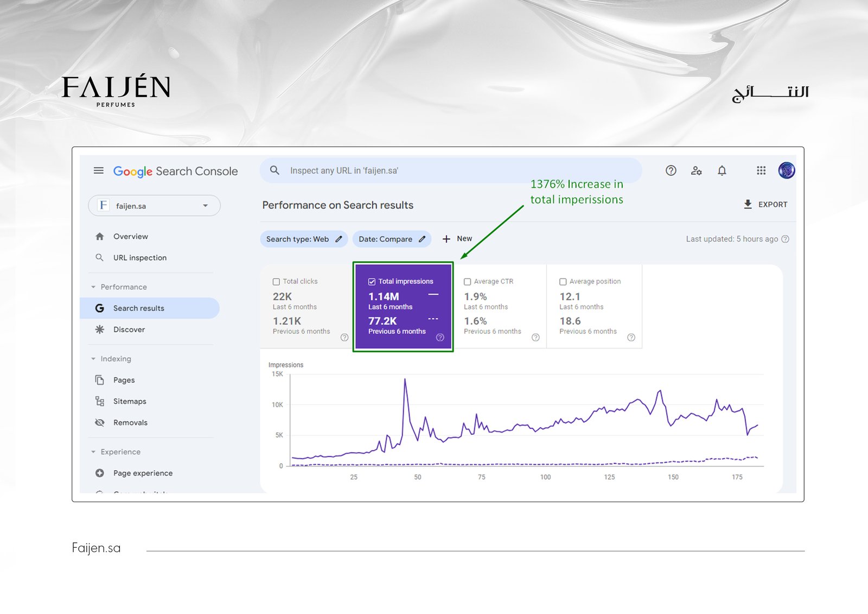
Task: Open help icon on Total clicks card
Action: (344, 337)
